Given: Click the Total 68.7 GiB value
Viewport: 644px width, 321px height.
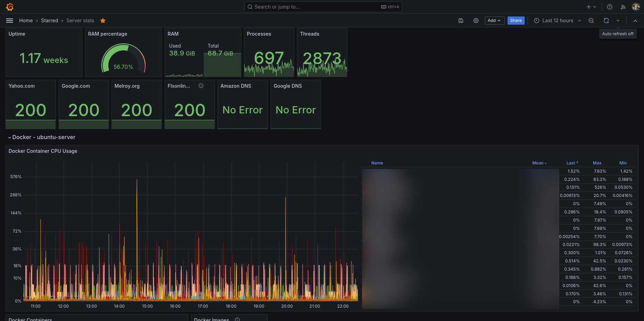Looking at the screenshot, I should 220,53.
